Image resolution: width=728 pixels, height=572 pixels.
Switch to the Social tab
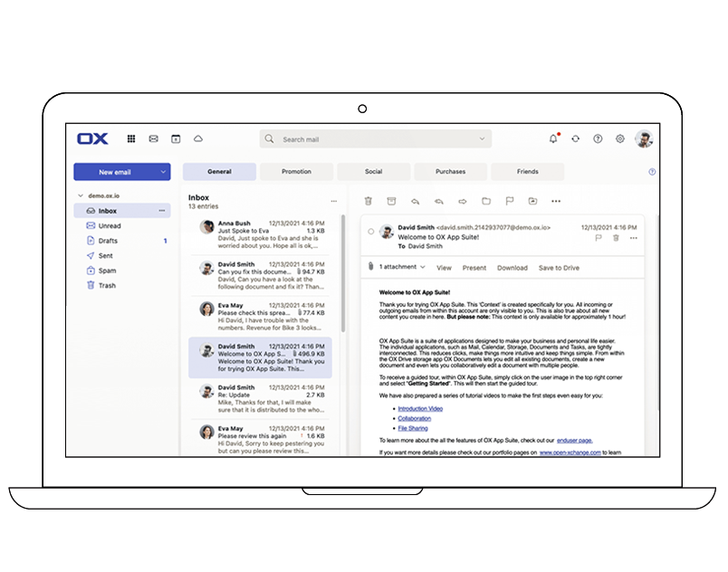[373, 172]
